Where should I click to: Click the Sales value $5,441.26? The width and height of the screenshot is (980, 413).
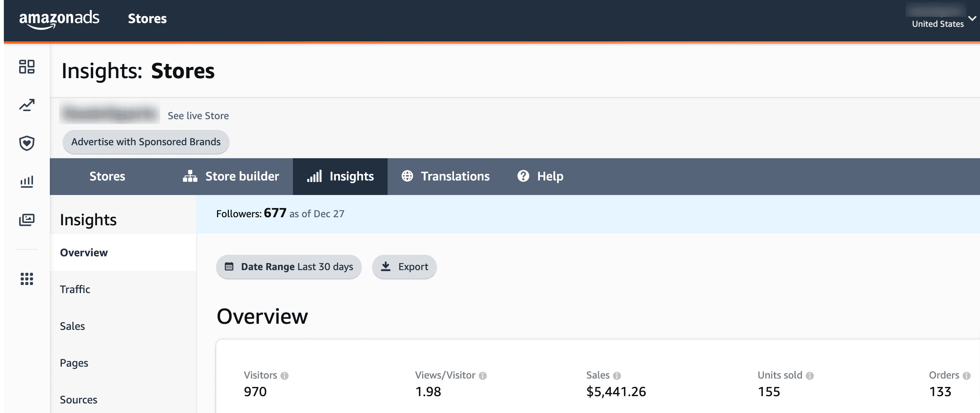pos(616,392)
